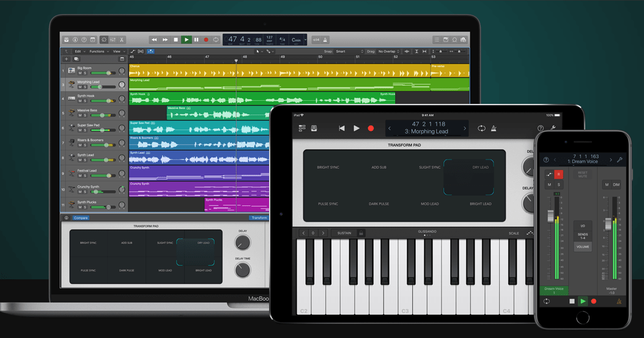Toggle the Flex icon beside automation button
The width and height of the screenshot is (644, 338).
point(141,51)
